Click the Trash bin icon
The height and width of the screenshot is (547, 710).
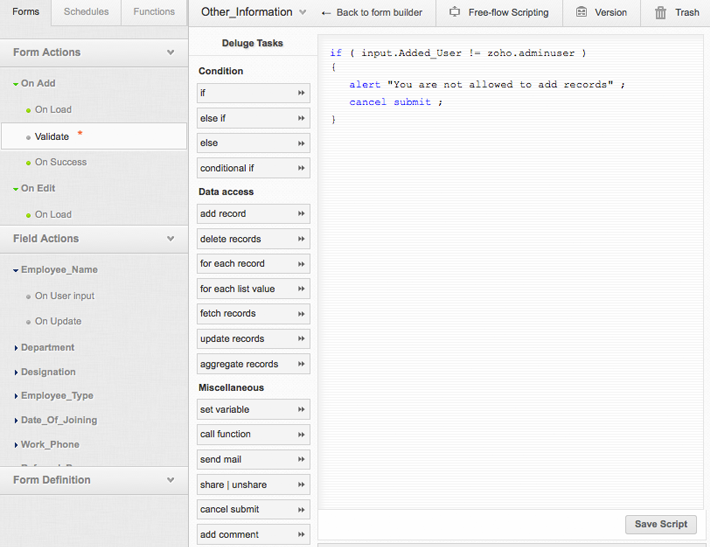[x=660, y=13]
